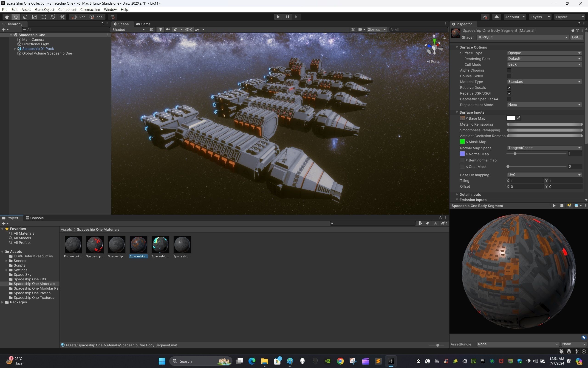Click the Play button
This screenshot has width=588, height=368.
pyautogui.click(x=278, y=17)
